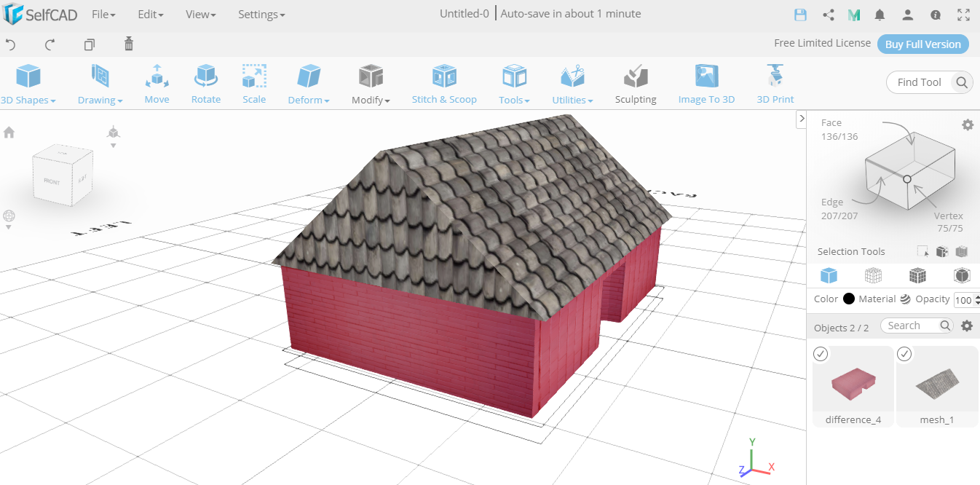The width and height of the screenshot is (980, 485).
Task: Open the Utilities dropdown
Action: point(572,84)
